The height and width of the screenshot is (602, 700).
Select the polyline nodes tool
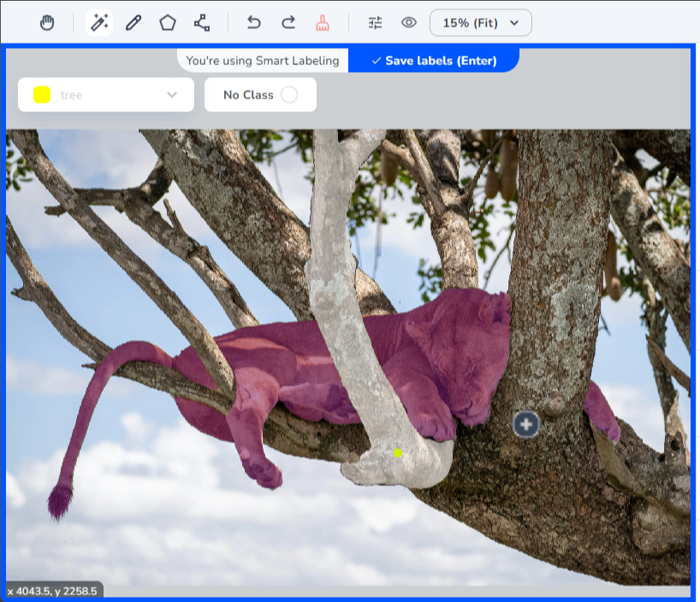coord(202,23)
